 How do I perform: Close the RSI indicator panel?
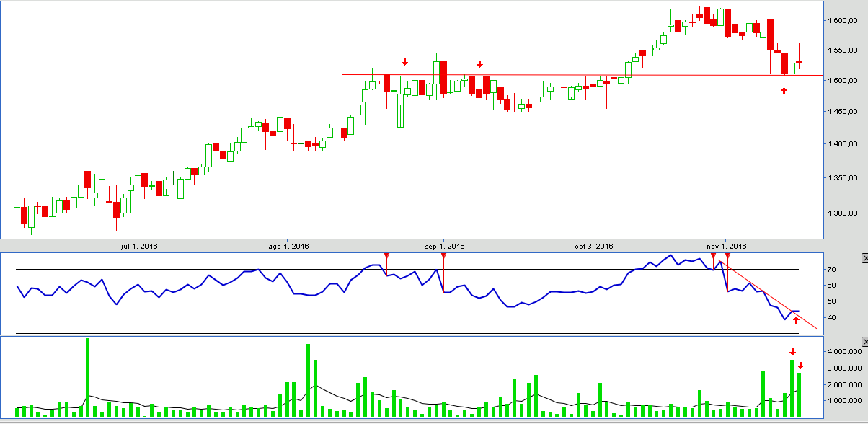864,258
